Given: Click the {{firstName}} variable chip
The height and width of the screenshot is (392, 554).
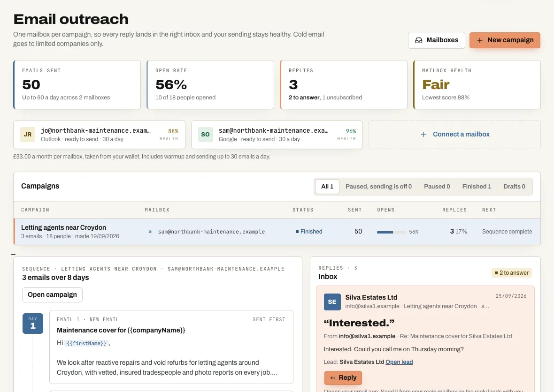Looking at the screenshot, I should (86, 343).
